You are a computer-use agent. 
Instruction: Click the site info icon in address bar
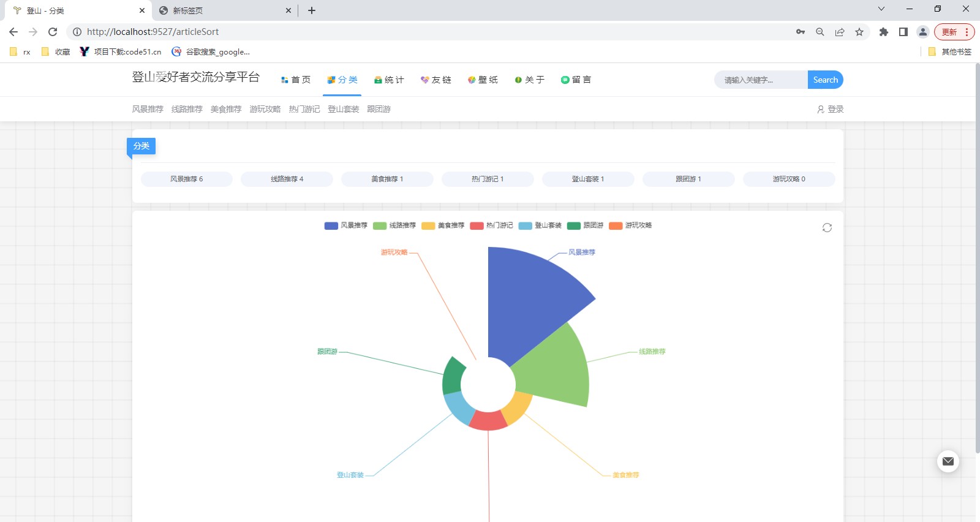point(77,32)
